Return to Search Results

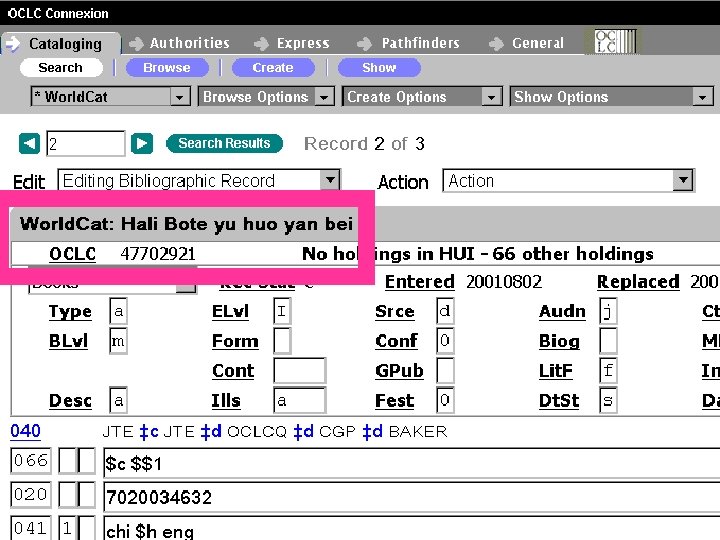(x=224, y=143)
